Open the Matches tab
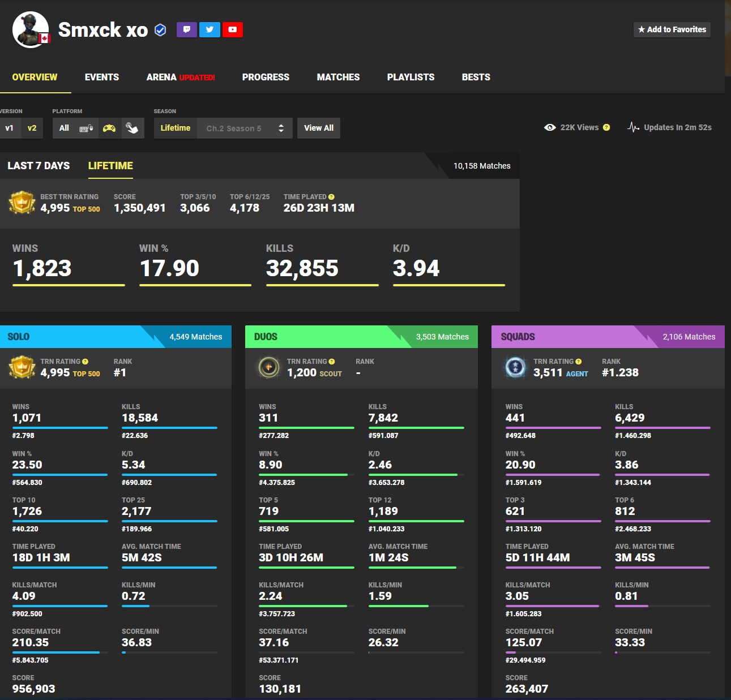This screenshot has width=731, height=700. 338,77
